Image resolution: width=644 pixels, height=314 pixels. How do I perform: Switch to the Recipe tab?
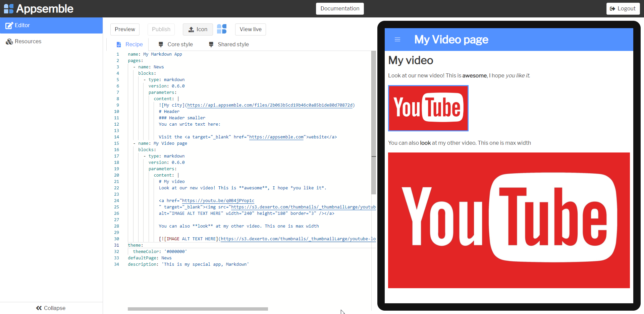[129, 45]
